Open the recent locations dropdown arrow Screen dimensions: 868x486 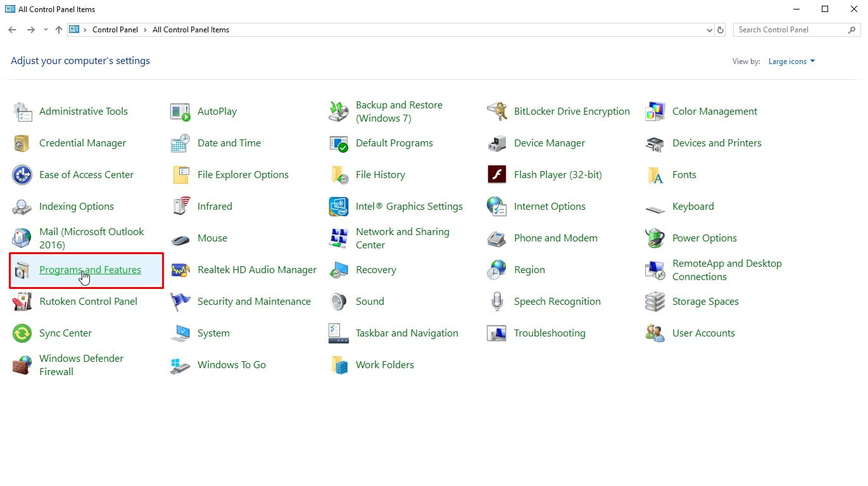pyautogui.click(x=46, y=30)
